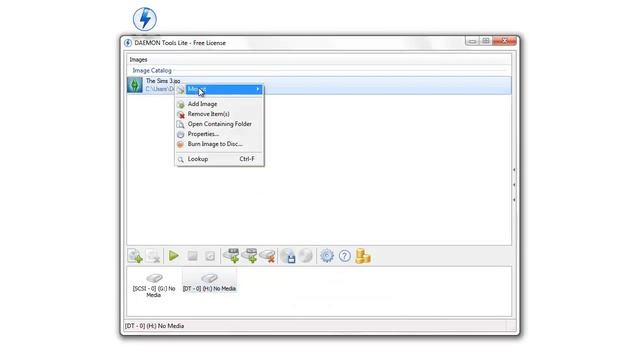640x360 pixels.
Task: Click status bar text DT - 0 No Media
Action: (x=154, y=326)
